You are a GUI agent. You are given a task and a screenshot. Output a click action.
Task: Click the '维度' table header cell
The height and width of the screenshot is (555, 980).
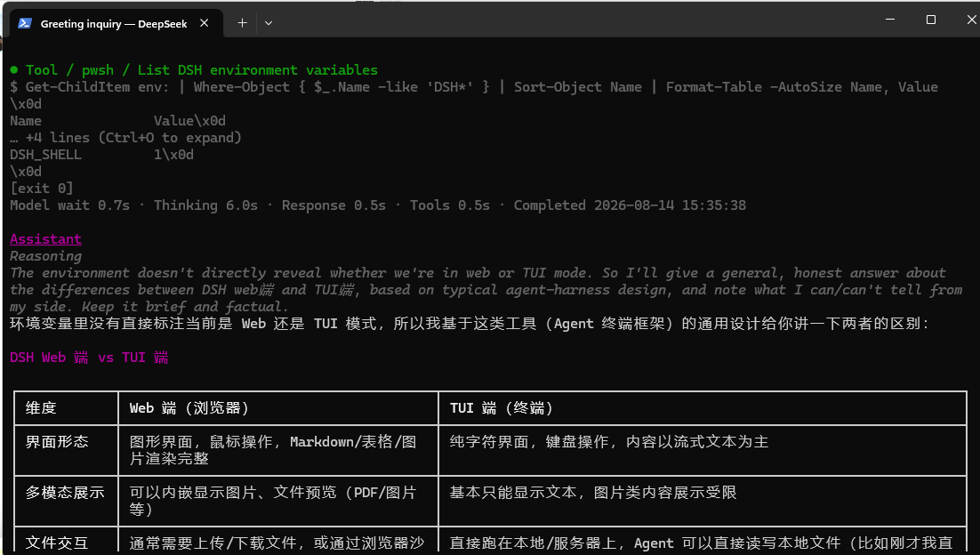(66, 408)
